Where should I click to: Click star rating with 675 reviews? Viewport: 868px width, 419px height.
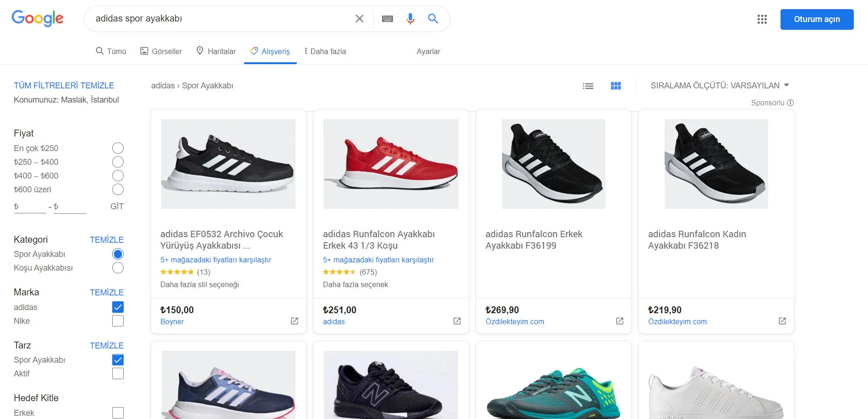(x=339, y=272)
